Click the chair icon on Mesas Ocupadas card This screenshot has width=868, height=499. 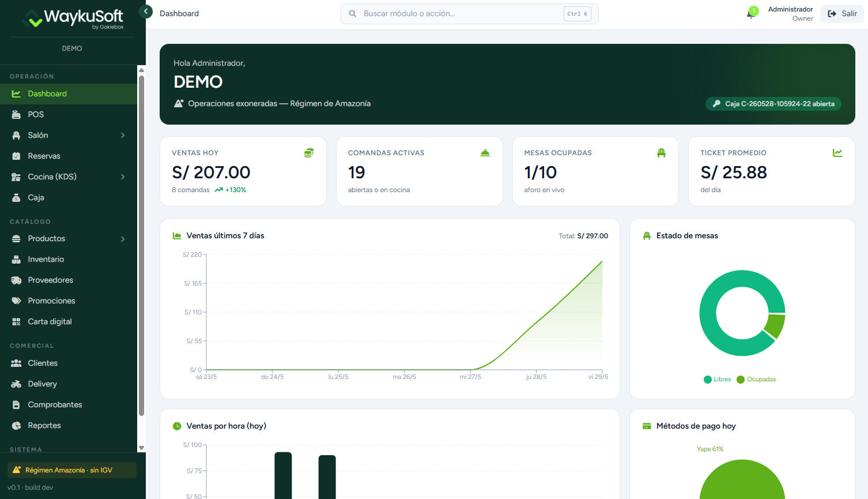(661, 153)
